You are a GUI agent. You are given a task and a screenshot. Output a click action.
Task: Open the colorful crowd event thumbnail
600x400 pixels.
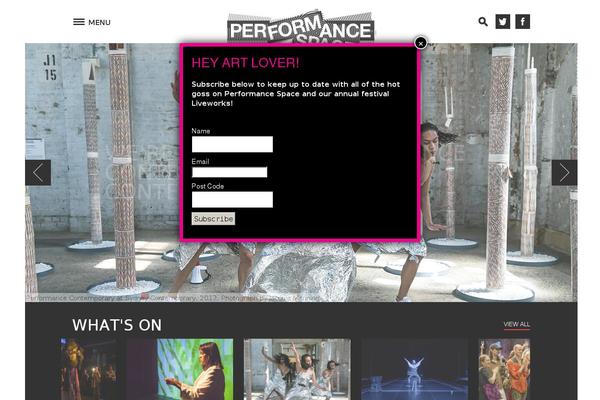point(504,369)
